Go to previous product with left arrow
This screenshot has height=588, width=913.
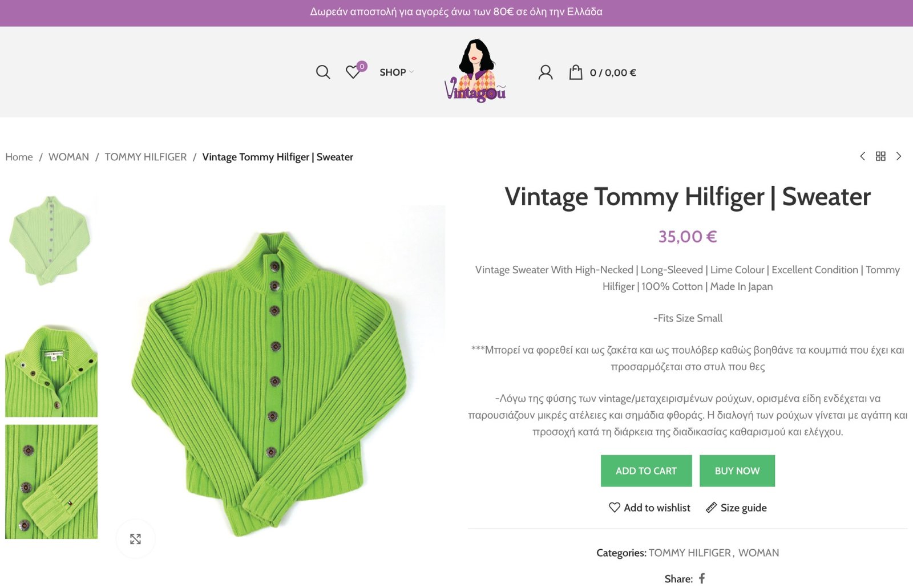coord(862,156)
